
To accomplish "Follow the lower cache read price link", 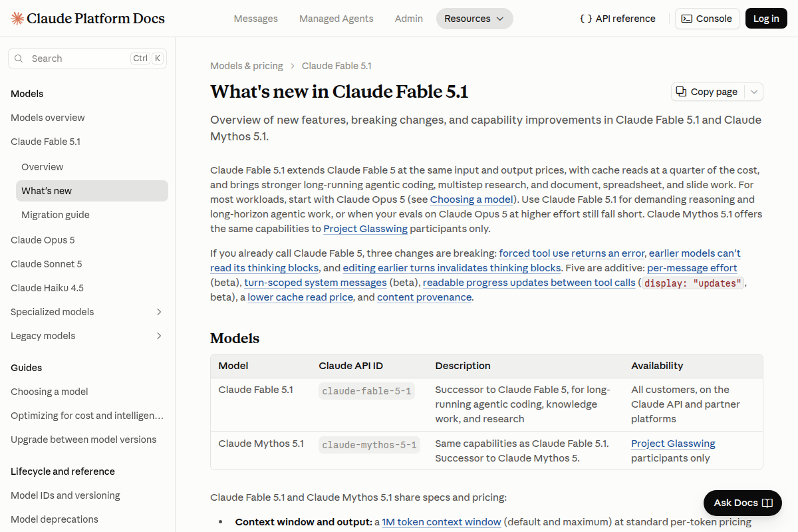I will (301, 297).
